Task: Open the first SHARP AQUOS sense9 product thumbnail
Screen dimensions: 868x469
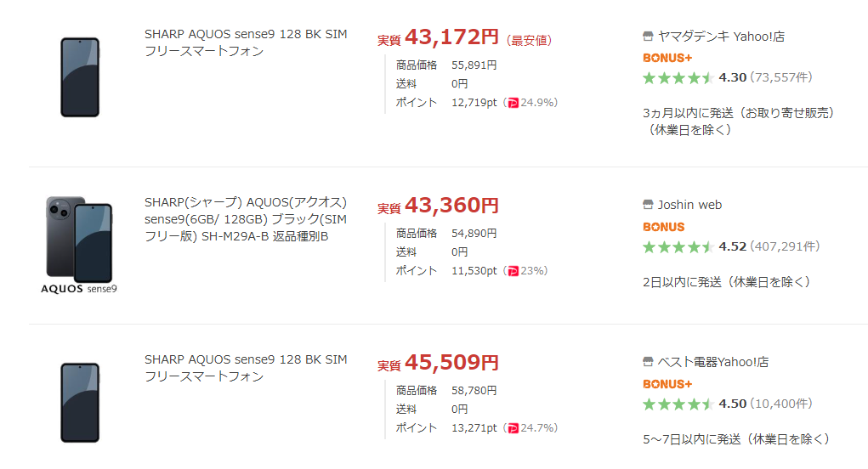Action: click(x=80, y=77)
